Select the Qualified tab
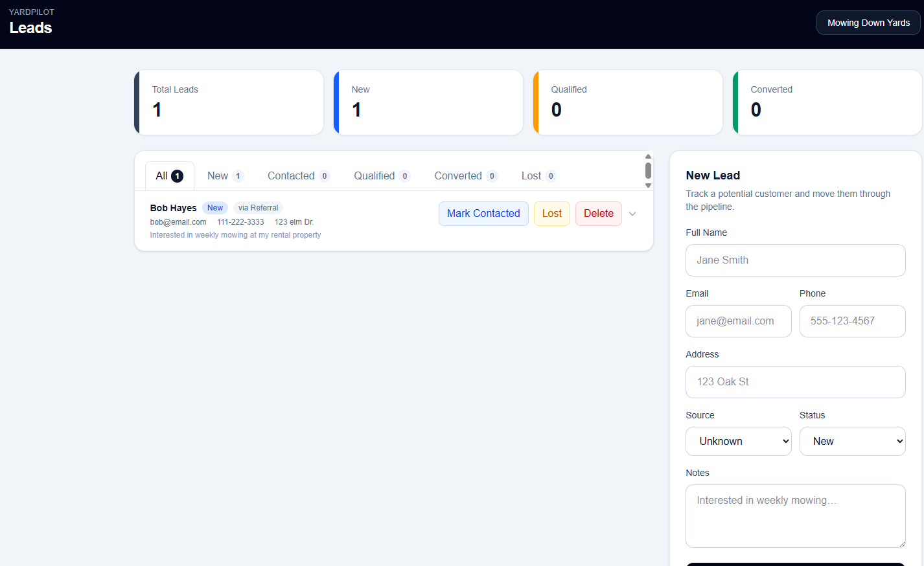This screenshot has width=924, height=566. (x=382, y=176)
